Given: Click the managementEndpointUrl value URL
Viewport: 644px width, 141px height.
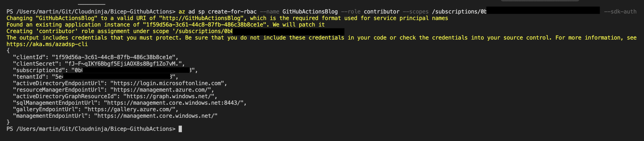Looking at the screenshot, I should click(155, 116).
